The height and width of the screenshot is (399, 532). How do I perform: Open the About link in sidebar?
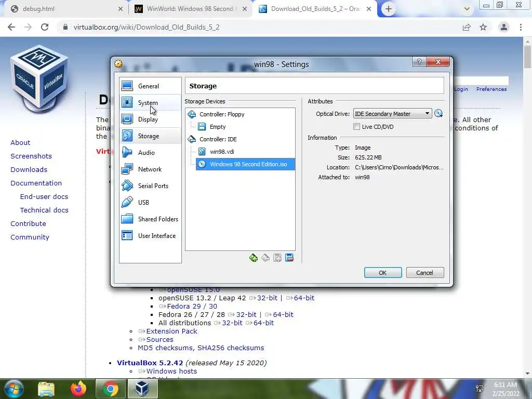pos(20,142)
